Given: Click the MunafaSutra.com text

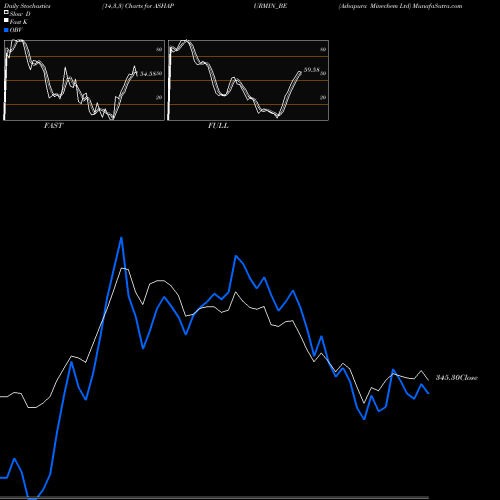Looking at the screenshot, I should pyautogui.click(x=437, y=6).
